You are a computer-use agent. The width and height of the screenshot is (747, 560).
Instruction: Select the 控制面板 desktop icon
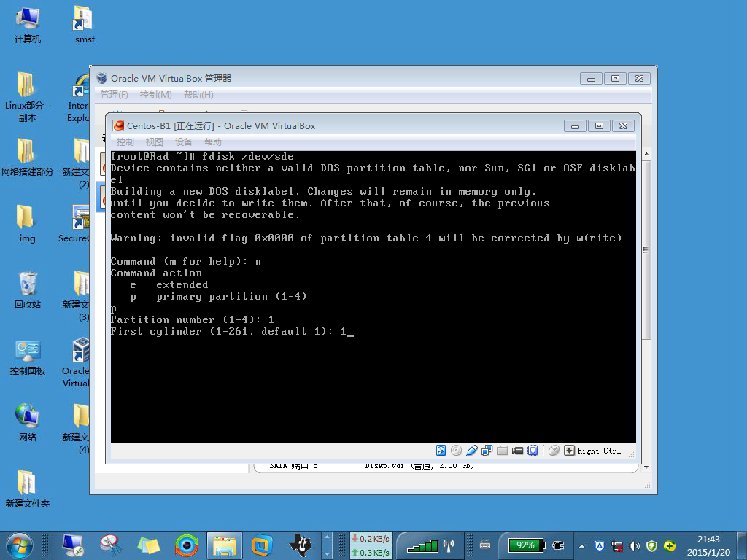tap(27, 357)
